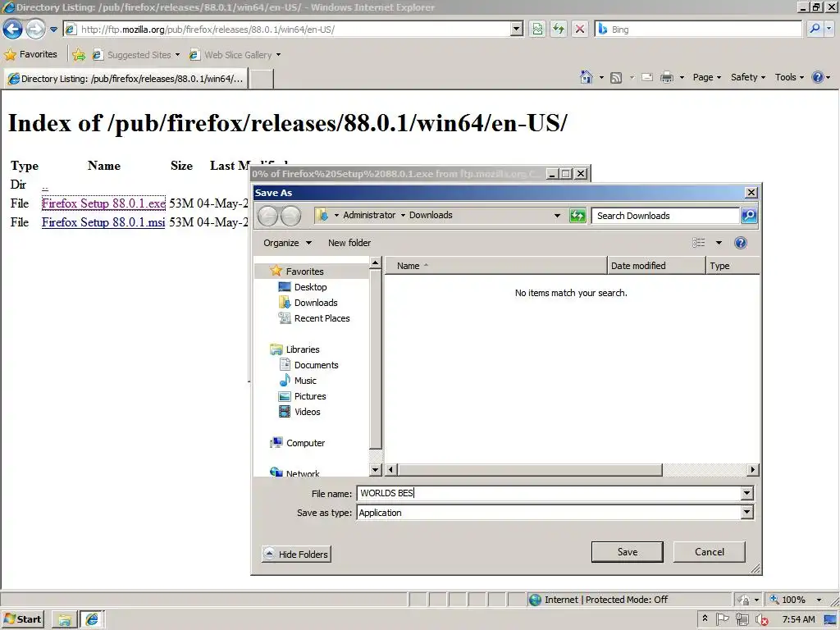Expand the Suggested Sites dropdown

pyautogui.click(x=177, y=55)
